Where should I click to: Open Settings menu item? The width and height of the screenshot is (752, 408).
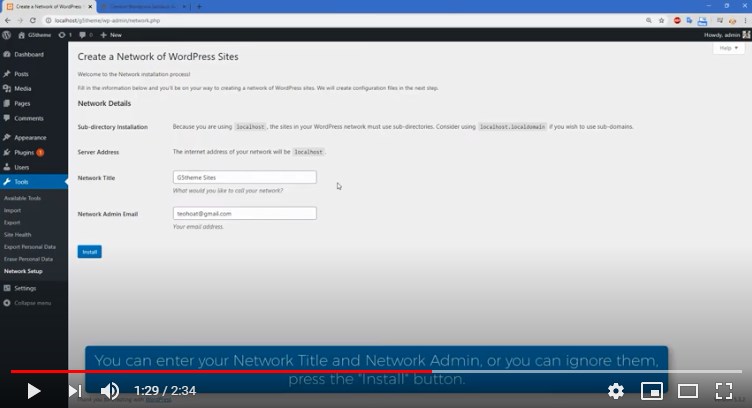coord(25,288)
